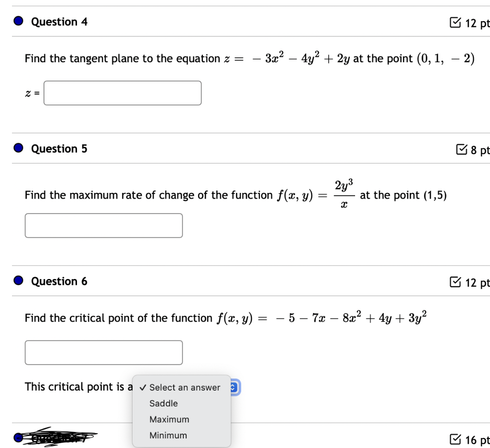This screenshot has width=490, height=448.
Task: Click the checkmark icon next to 12 pt on Question 4
Action: tap(455, 22)
